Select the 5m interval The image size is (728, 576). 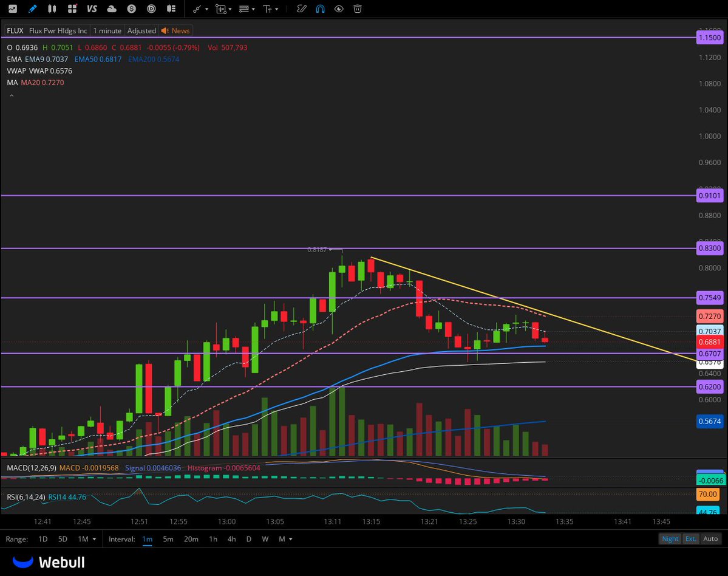[168, 539]
